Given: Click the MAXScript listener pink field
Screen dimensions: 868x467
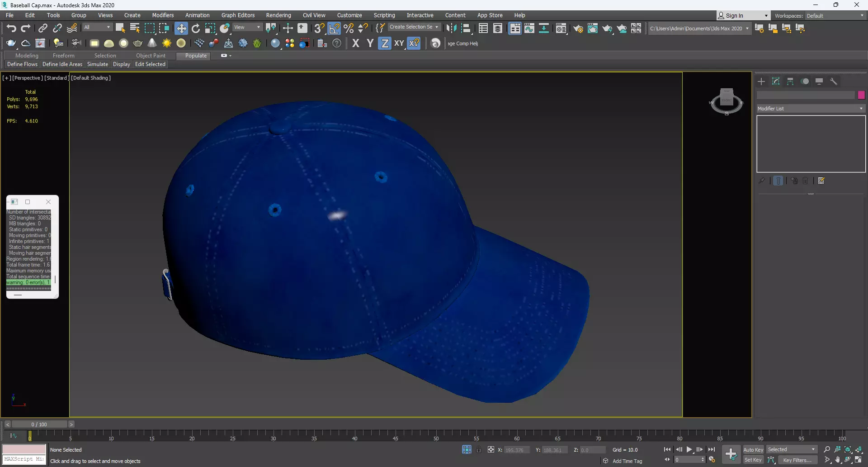Looking at the screenshot, I should pyautogui.click(x=24, y=449).
